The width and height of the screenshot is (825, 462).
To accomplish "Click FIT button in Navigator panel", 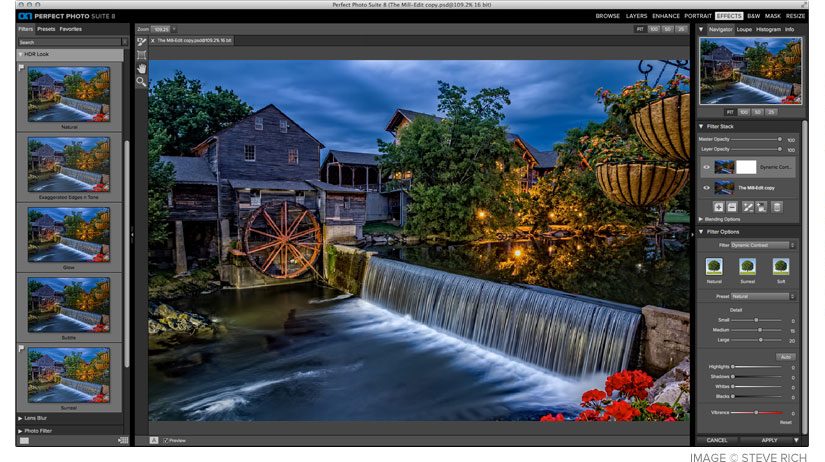I will [730, 112].
